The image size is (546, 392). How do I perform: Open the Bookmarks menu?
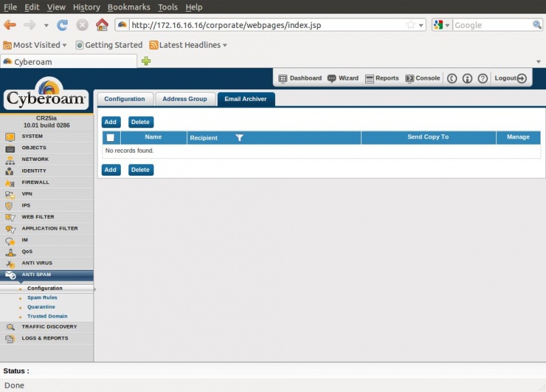(x=128, y=7)
